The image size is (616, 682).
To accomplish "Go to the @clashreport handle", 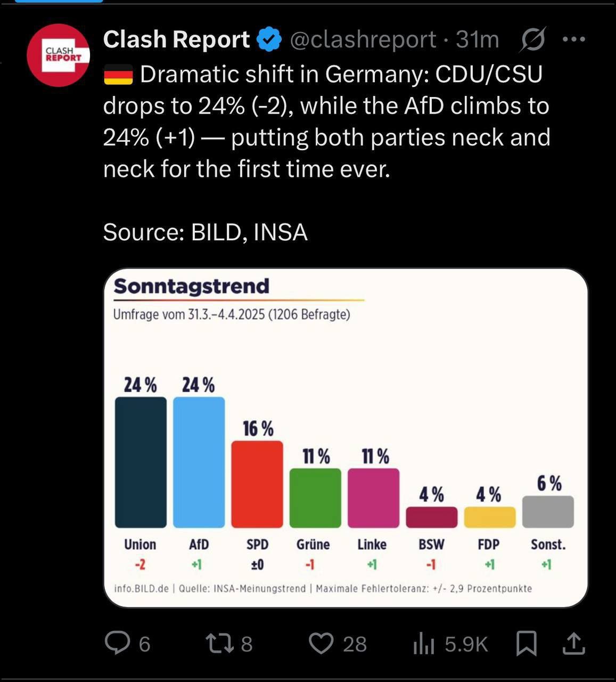I will point(363,39).
